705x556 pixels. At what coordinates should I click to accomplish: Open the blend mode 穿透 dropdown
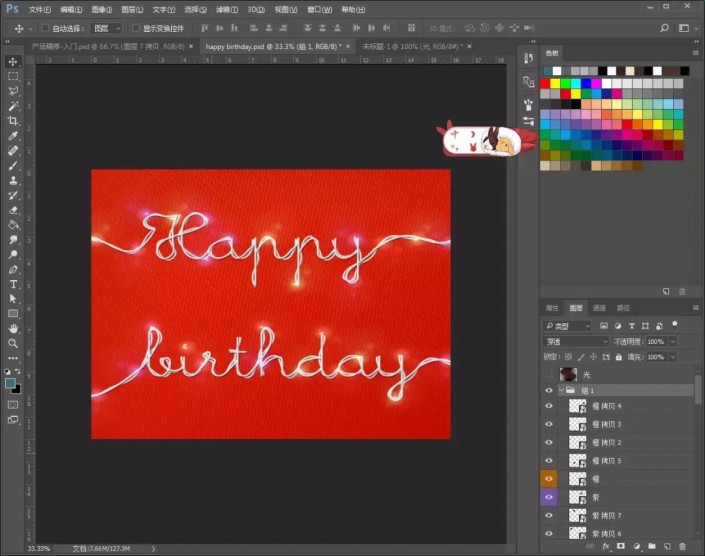[x=576, y=342]
